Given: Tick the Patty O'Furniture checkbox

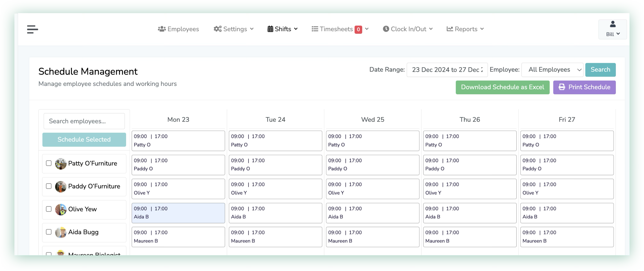Looking at the screenshot, I should [x=49, y=163].
